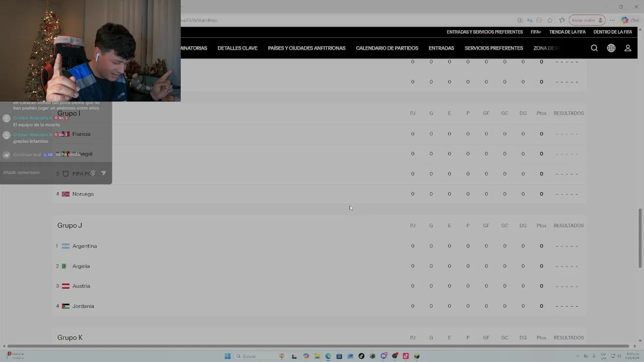Viewport: 644px width, 362px height.
Task: Open the FIFA site search icon
Action: point(594,48)
